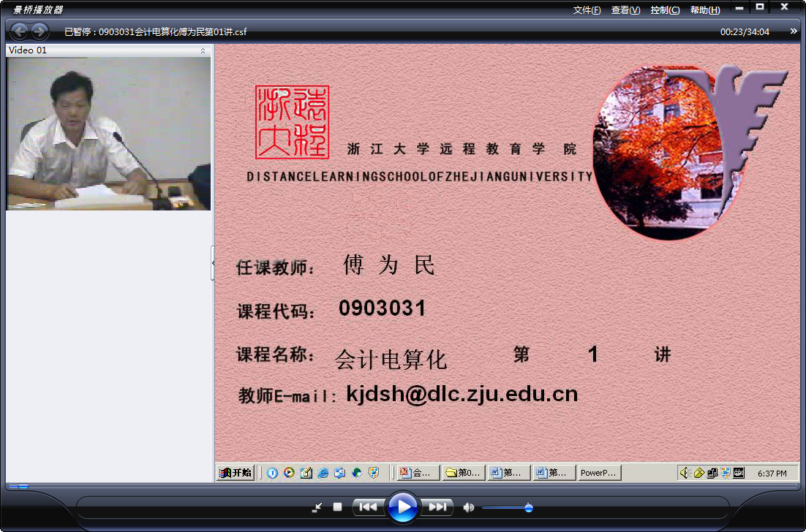Collapse the Video 01 panel chevron
Screen dimensions: 806x532
pyautogui.click(x=203, y=50)
